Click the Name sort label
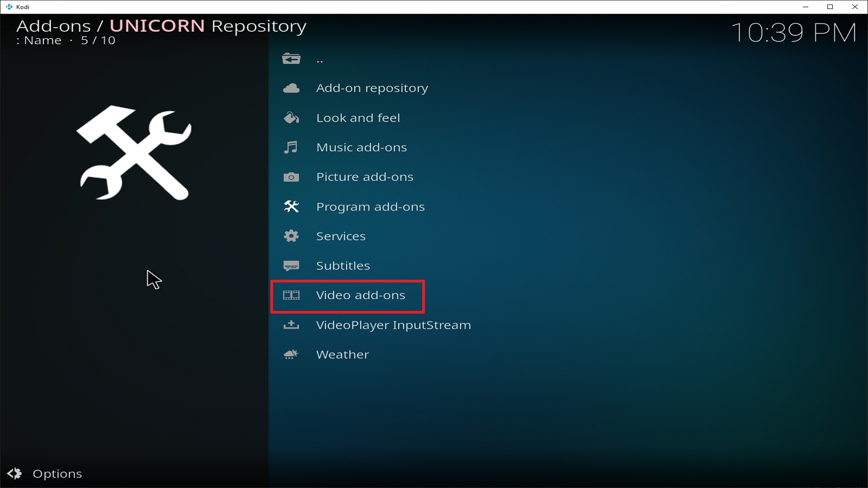 click(x=42, y=40)
